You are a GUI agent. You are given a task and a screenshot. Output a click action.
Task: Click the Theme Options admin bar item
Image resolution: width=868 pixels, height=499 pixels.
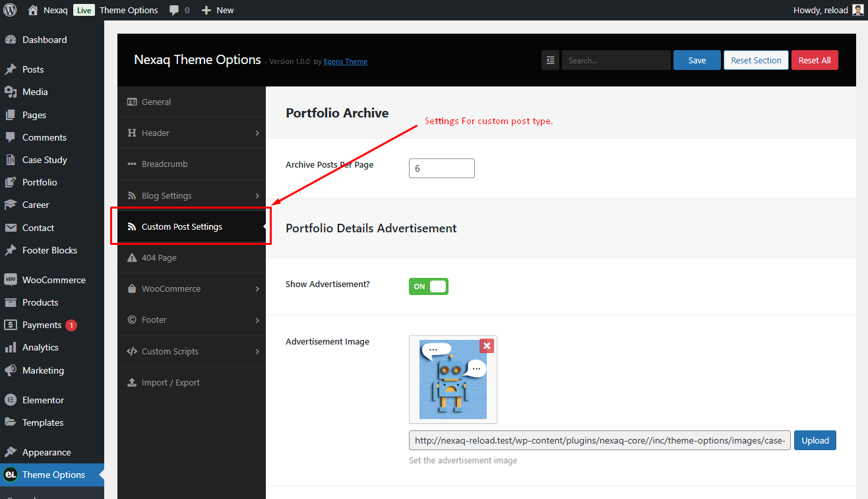click(x=129, y=11)
